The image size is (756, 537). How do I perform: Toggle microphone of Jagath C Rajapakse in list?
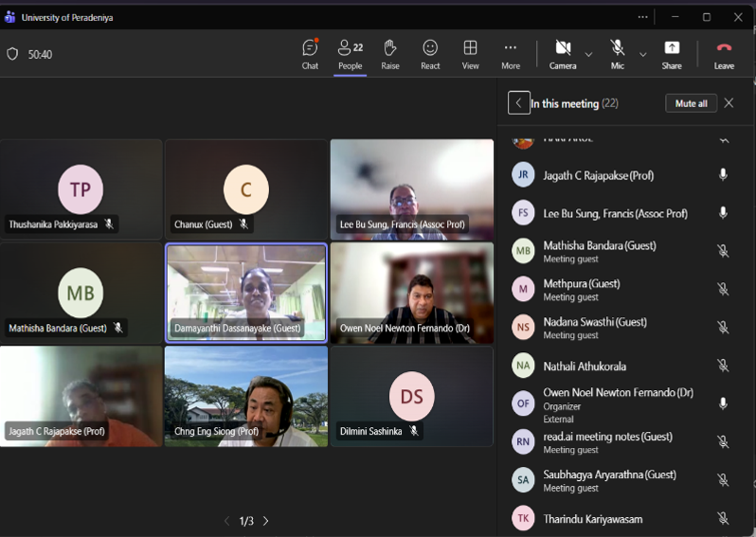(x=723, y=174)
